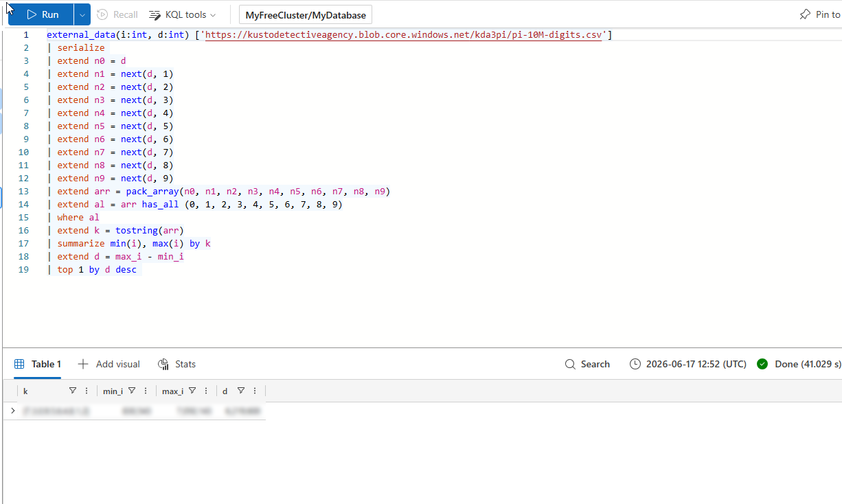Viewport: 842px width, 504px height.
Task: Click the 'serialize' keyword on line 2
Action: 81,48
